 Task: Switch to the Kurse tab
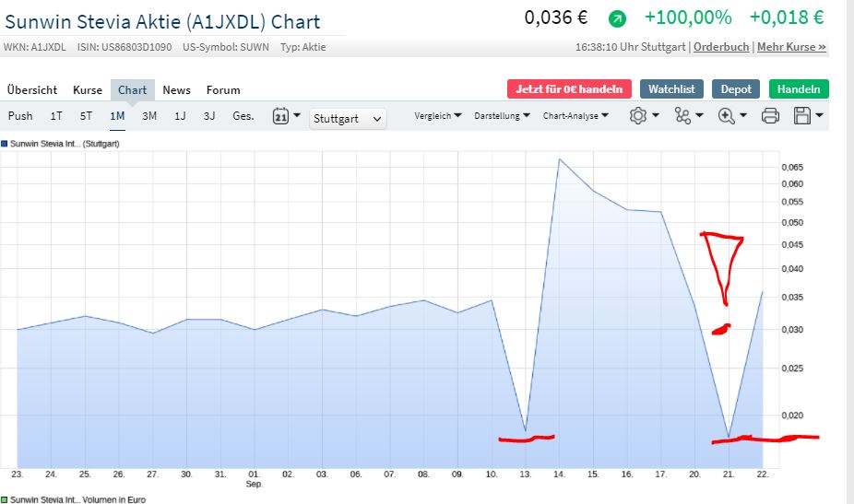pos(88,90)
